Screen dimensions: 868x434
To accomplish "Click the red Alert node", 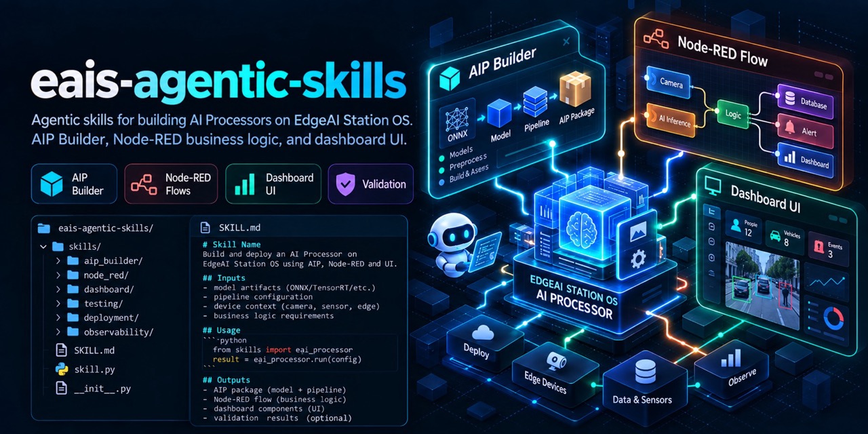I will coord(806,131).
